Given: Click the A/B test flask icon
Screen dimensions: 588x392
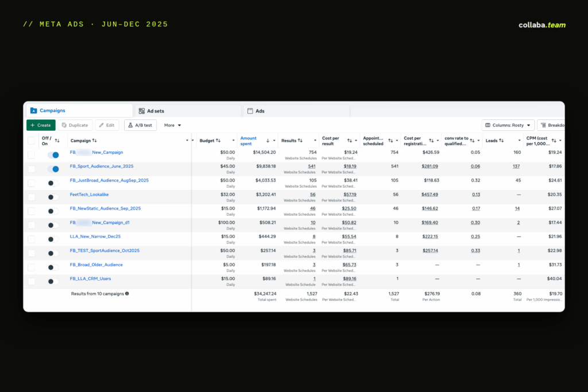Looking at the screenshot, I should (x=130, y=125).
